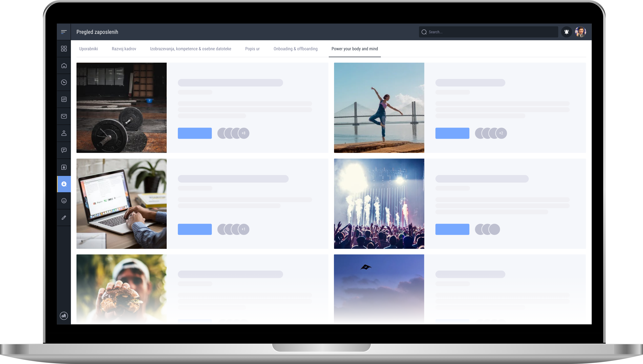Screen dimensions: 643x364
Task: Click the blue button on the dancer card
Action: point(452,133)
